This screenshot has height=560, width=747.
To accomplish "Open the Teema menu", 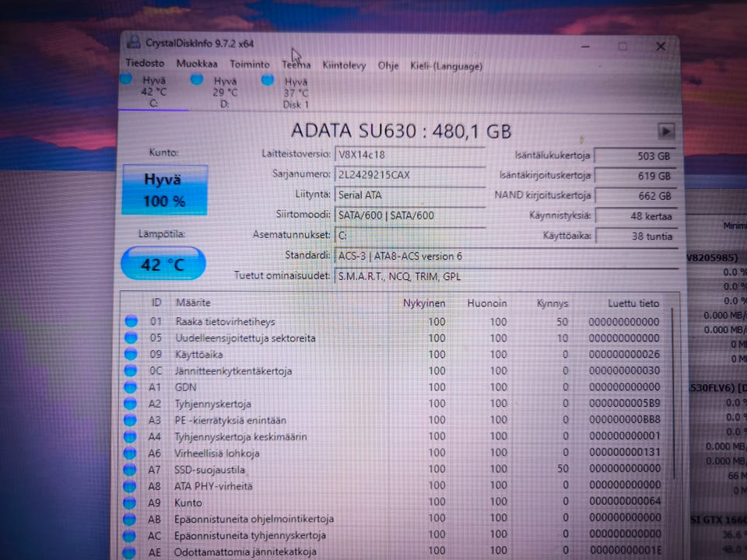I will click(296, 65).
